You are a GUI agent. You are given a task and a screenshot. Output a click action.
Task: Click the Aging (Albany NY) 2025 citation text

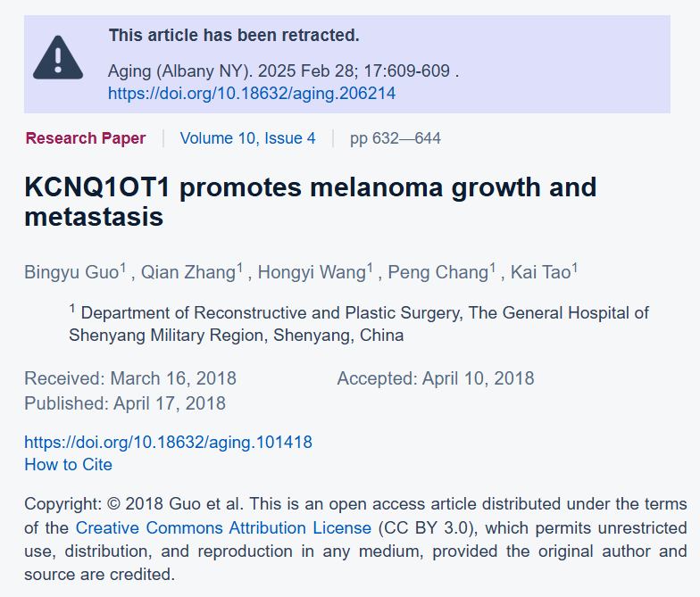[x=284, y=71]
